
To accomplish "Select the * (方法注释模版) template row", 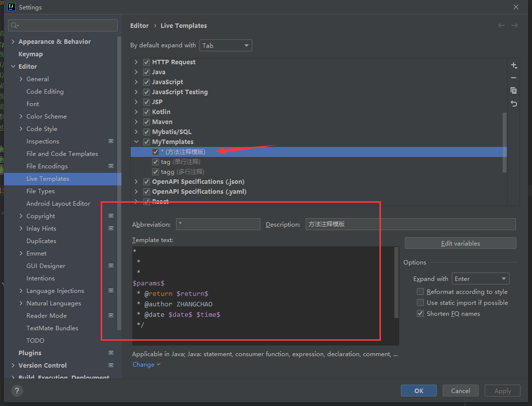I will coord(318,152).
